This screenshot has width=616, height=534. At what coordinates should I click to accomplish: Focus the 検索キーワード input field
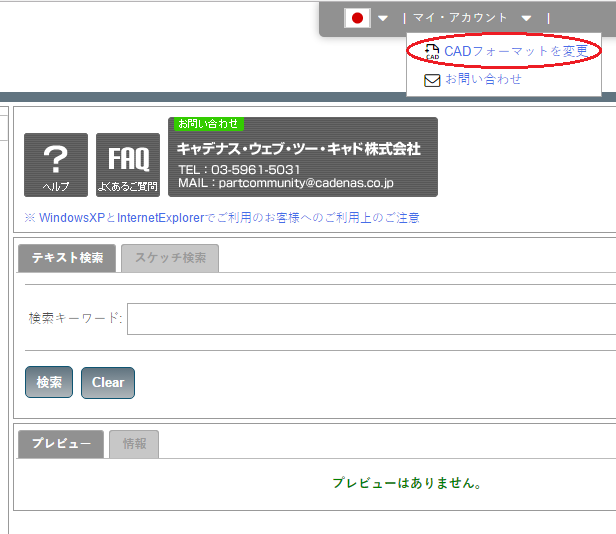(x=371, y=318)
